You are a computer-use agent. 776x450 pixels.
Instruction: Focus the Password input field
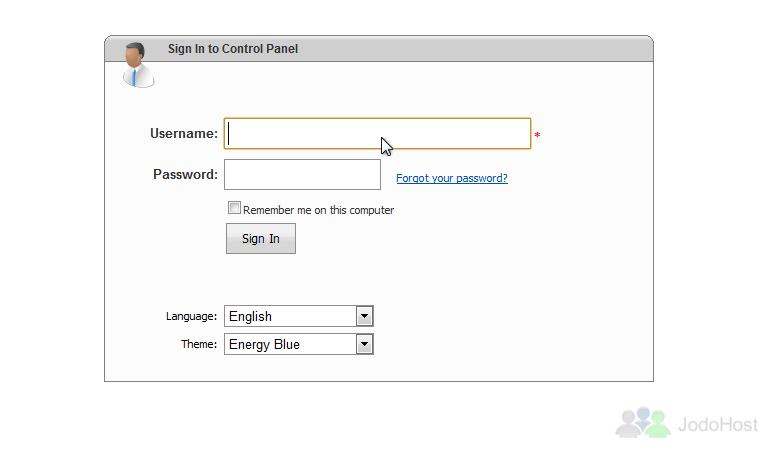tap(302, 174)
